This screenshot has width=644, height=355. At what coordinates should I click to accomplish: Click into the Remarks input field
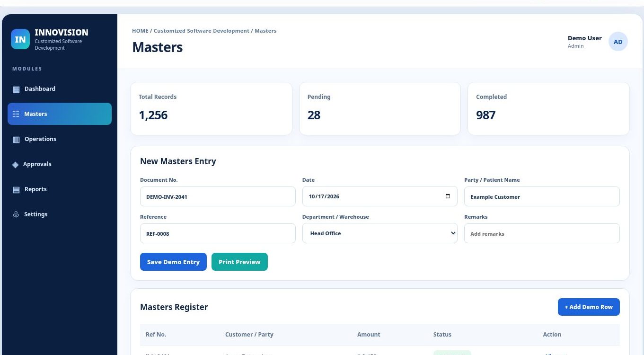tap(542, 233)
